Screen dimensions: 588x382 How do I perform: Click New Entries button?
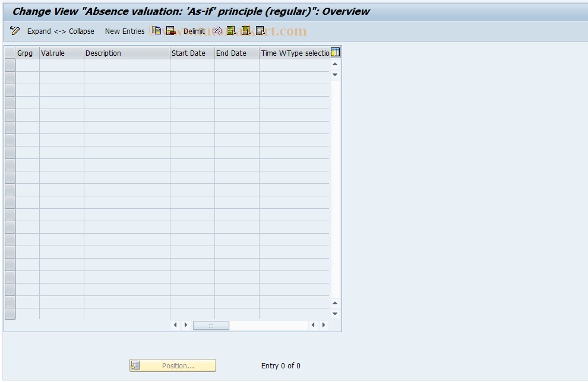point(125,31)
